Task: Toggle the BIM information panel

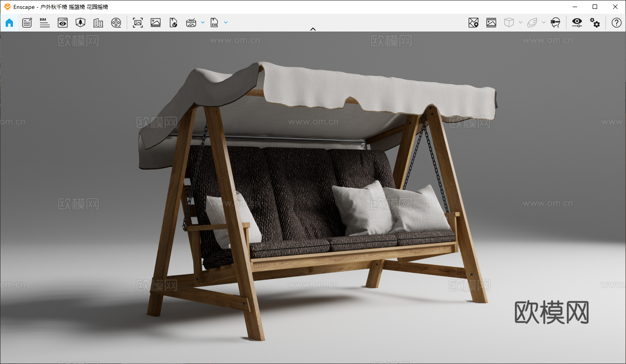Action: [x=44, y=23]
